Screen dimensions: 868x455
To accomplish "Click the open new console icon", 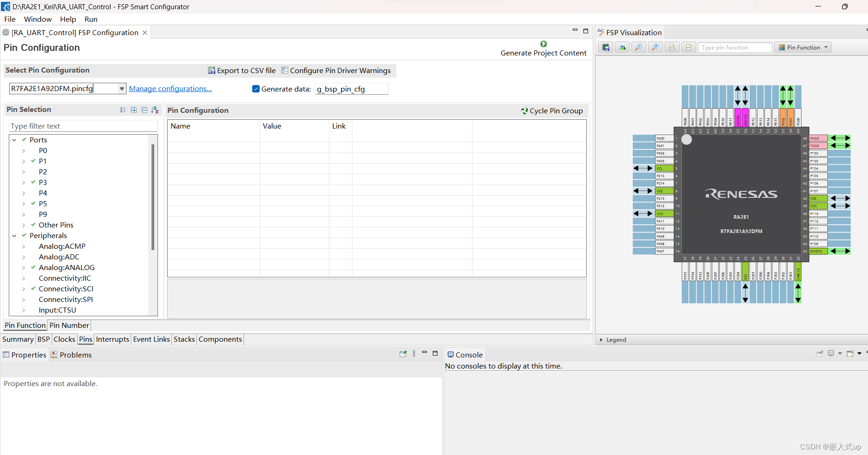I will coord(850,354).
